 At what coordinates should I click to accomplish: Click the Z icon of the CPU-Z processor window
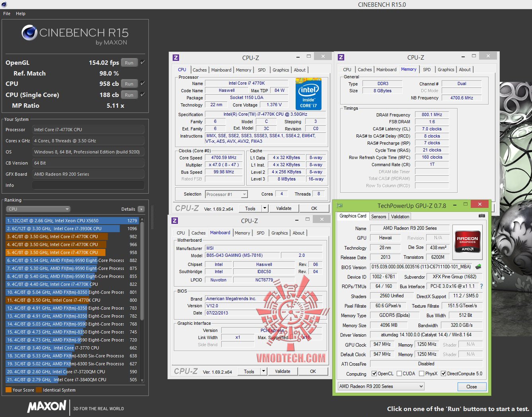(x=176, y=58)
